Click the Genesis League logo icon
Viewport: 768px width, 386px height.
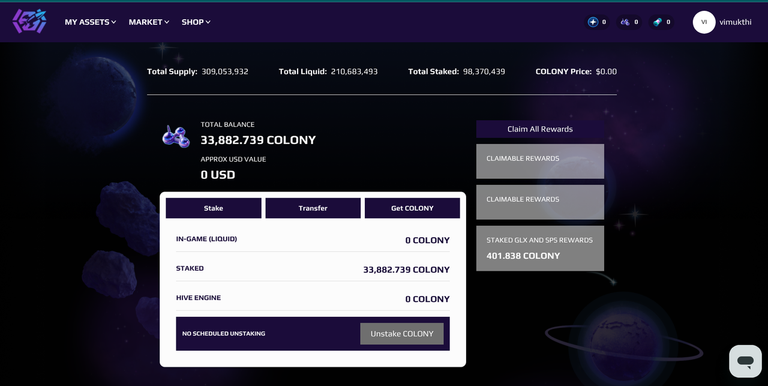point(29,22)
